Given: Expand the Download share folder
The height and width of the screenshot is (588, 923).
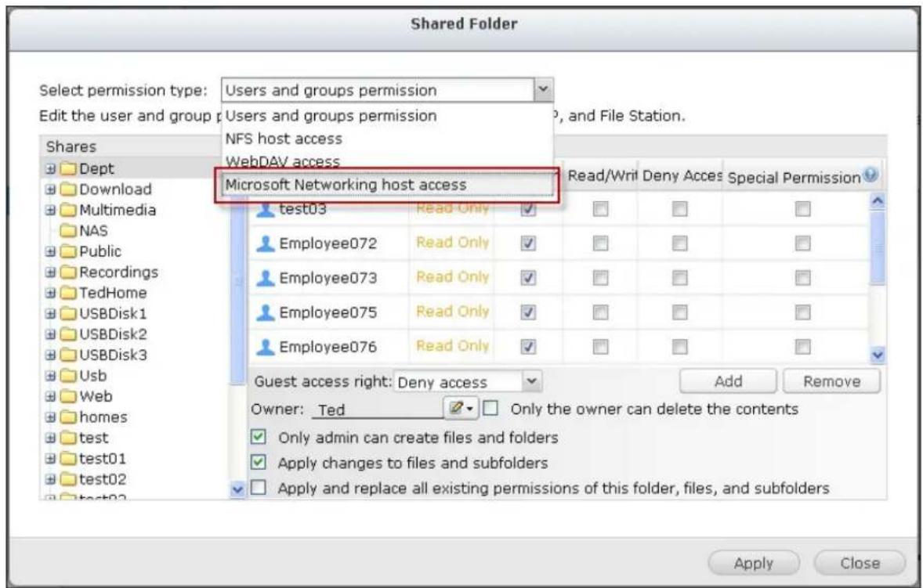Looking at the screenshot, I should point(51,189).
